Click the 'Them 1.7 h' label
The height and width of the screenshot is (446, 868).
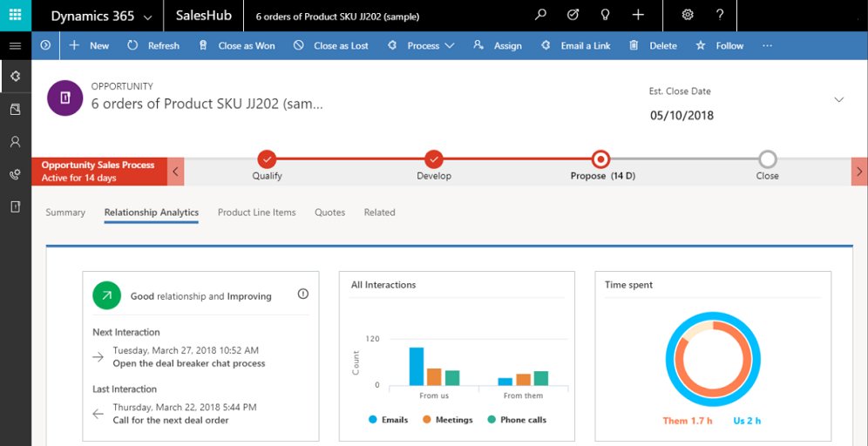point(688,421)
